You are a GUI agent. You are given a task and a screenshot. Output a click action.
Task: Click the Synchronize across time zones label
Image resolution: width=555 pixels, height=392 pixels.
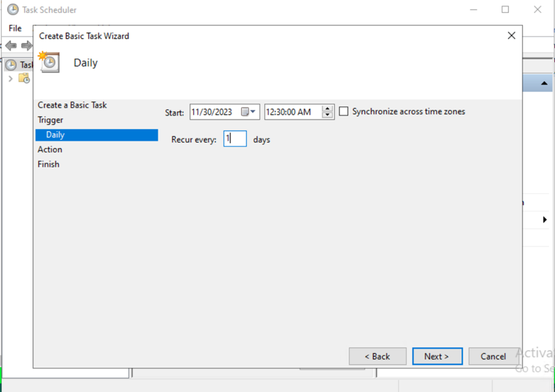(409, 112)
